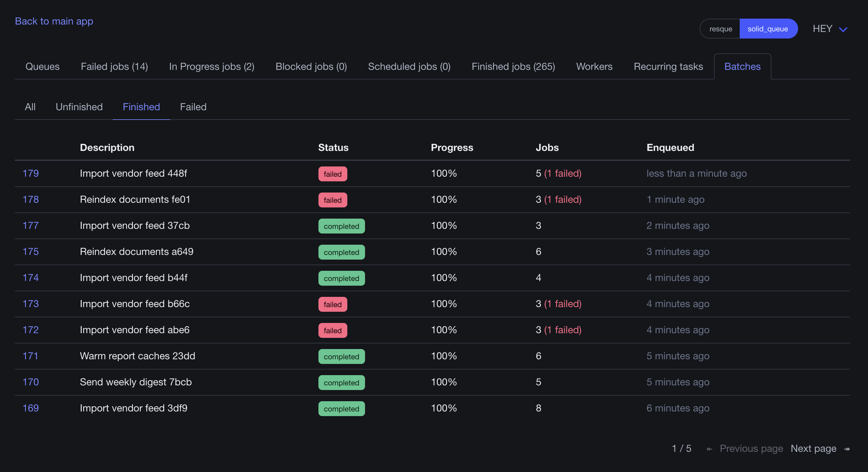Viewport: 868px width, 472px height.
Task: Open batch 179 details
Action: point(31,173)
